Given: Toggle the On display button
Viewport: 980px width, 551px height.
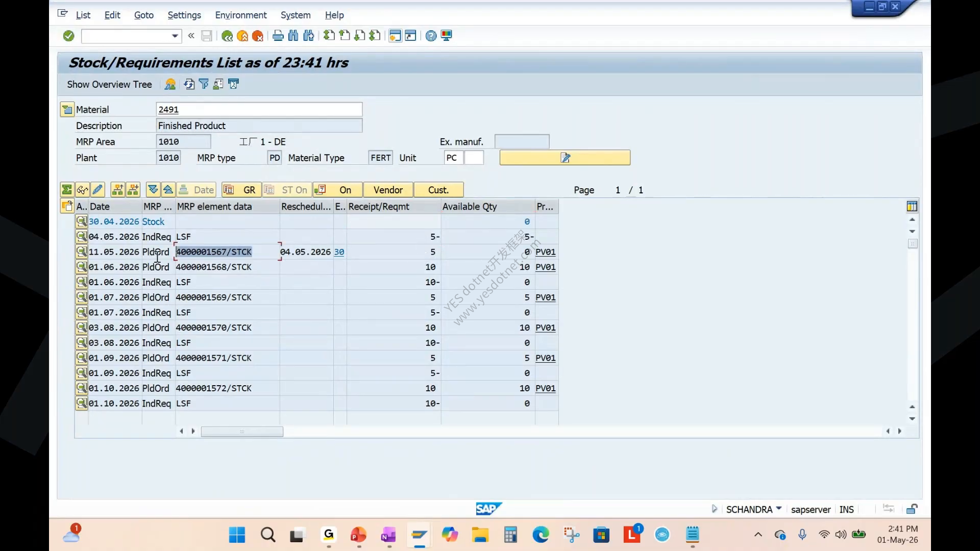Looking at the screenshot, I should [337, 190].
